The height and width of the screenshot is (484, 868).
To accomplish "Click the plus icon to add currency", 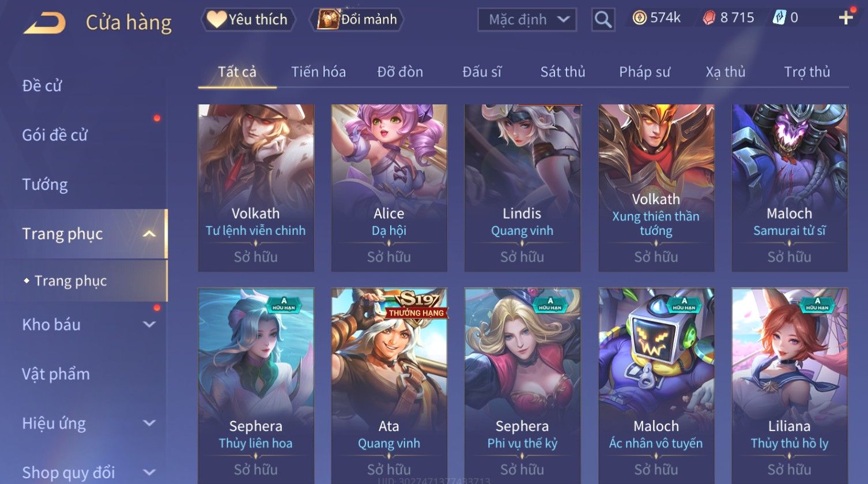I will [846, 18].
